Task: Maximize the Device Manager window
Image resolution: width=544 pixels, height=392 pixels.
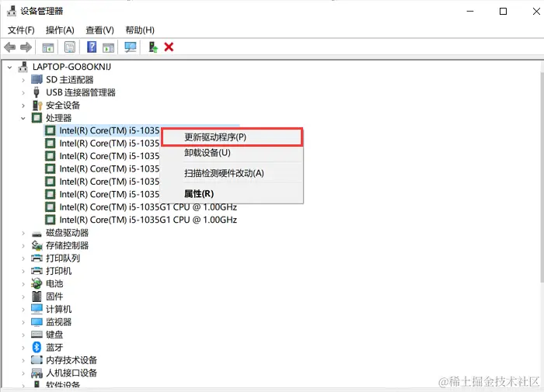Action: click(x=503, y=11)
